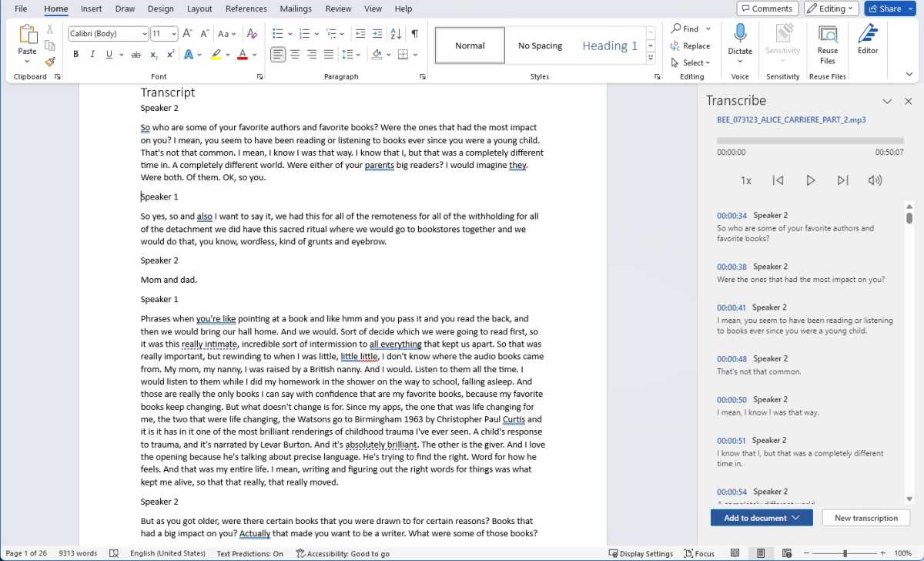The width and height of the screenshot is (924, 561).
Task: Toggle subscript formatting
Action: click(x=152, y=54)
